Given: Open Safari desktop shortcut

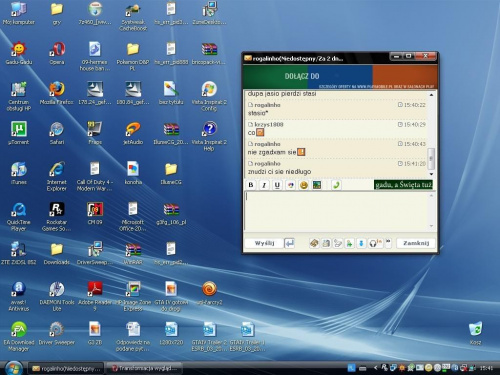Looking at the screenshot, I should 57,133.
